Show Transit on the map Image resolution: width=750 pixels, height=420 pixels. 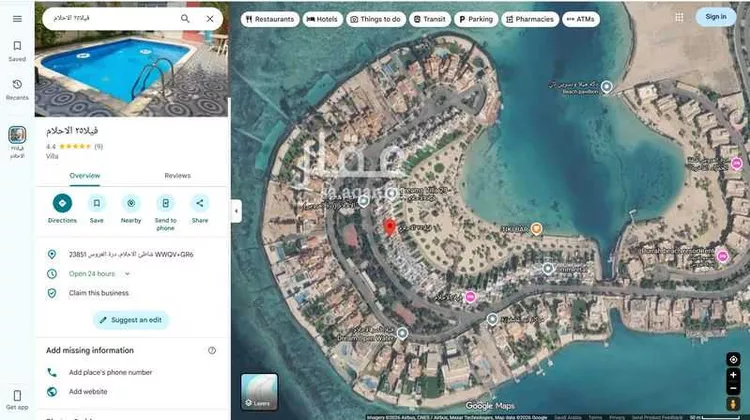point(430,19)
